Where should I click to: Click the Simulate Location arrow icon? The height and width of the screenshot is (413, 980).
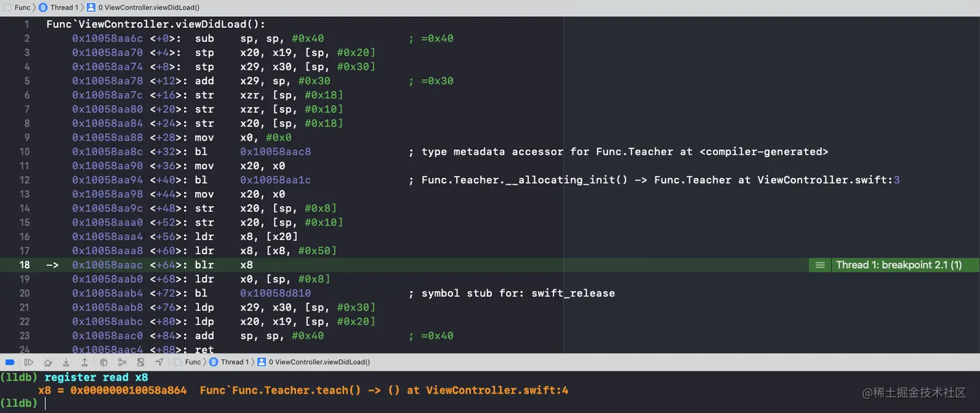tap(159, 362)
